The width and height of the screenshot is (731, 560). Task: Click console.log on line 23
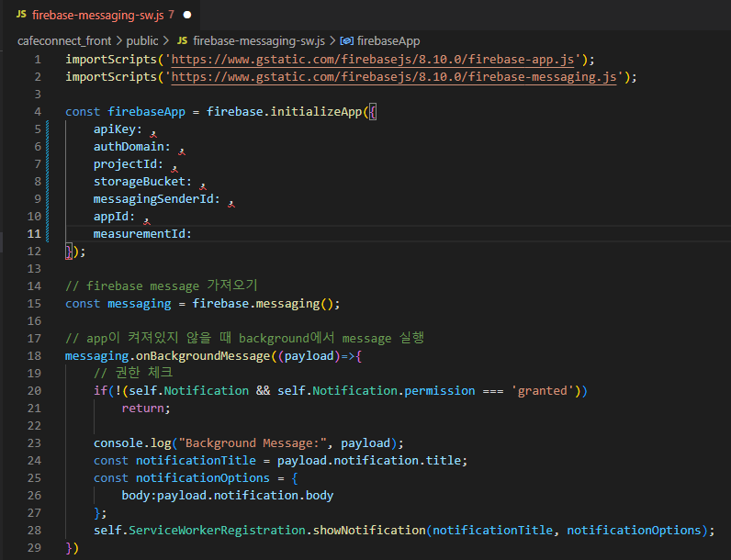(x=132, y=443)
